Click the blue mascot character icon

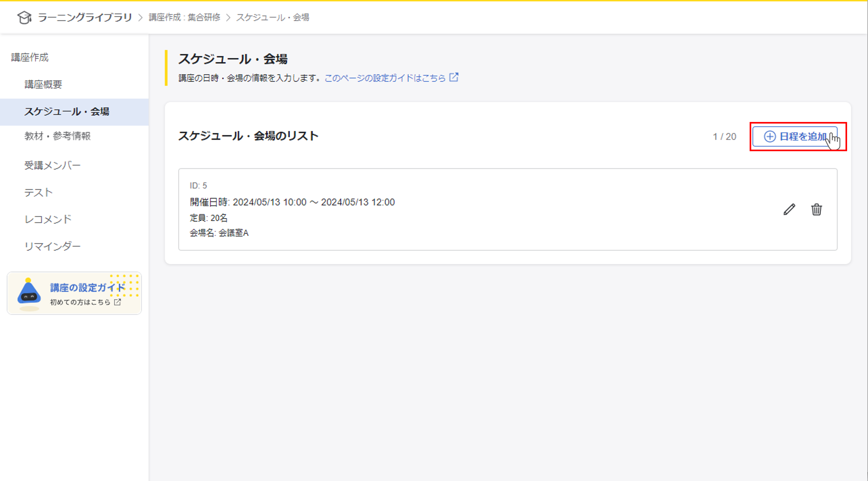click(x=29, y=293)
